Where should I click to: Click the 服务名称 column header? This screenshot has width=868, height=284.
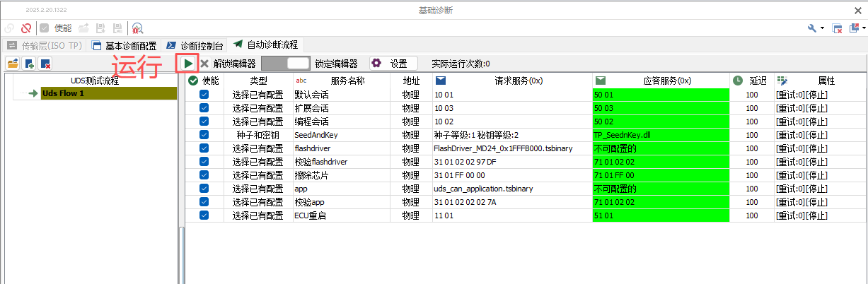point(341,81)
